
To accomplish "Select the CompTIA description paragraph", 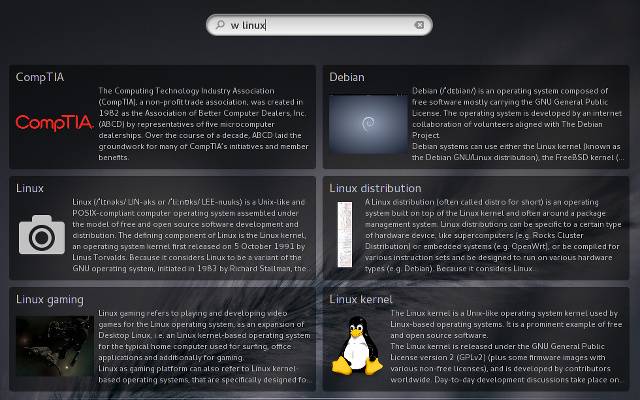I will click(203, 124).
